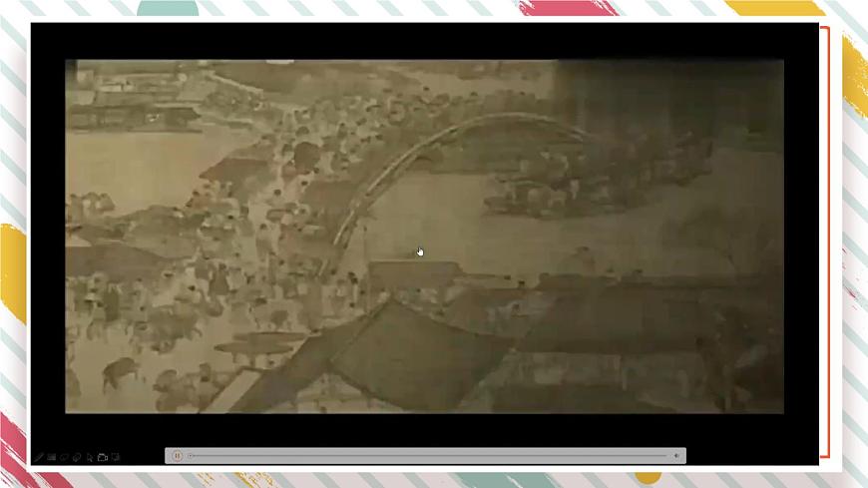The image size is (868, 488).
Task: Select the pen annotation tool
Action: coord(39,457)
